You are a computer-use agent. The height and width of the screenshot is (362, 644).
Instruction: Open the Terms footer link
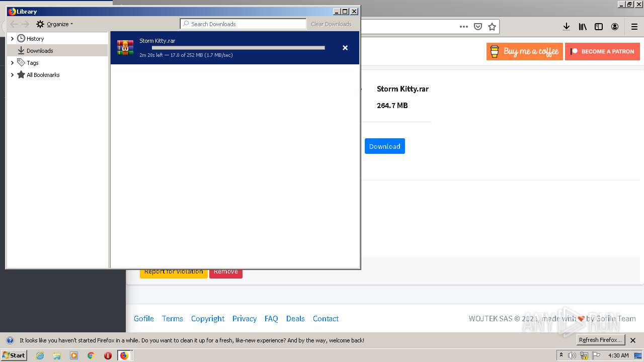click(x=173, y=319)
